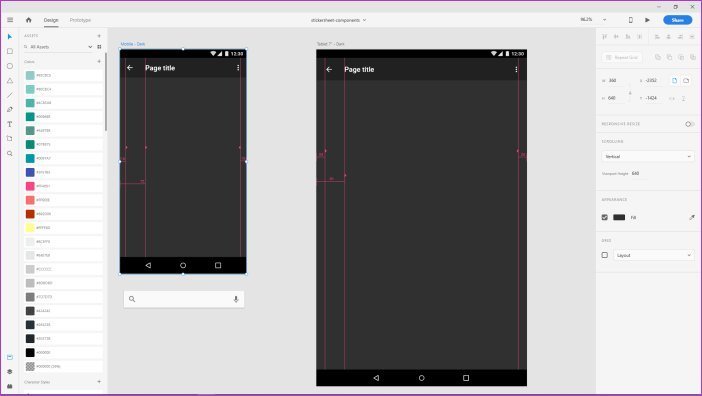
Task: Toggle the lock aspect ratio icon
Action: pos(630,93)
